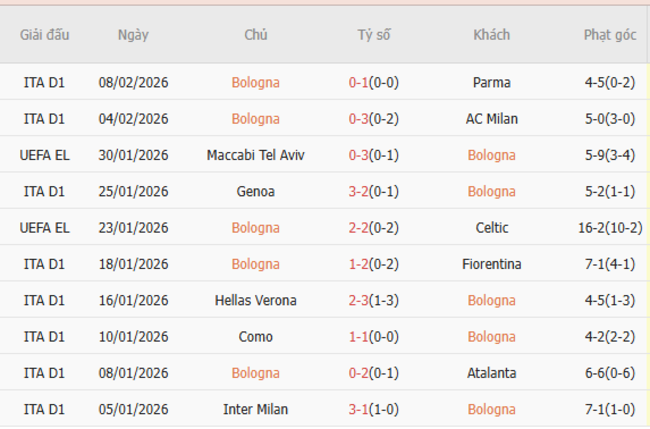
Task: Open the Fiorentina team link
Action: tap(491, 264)
